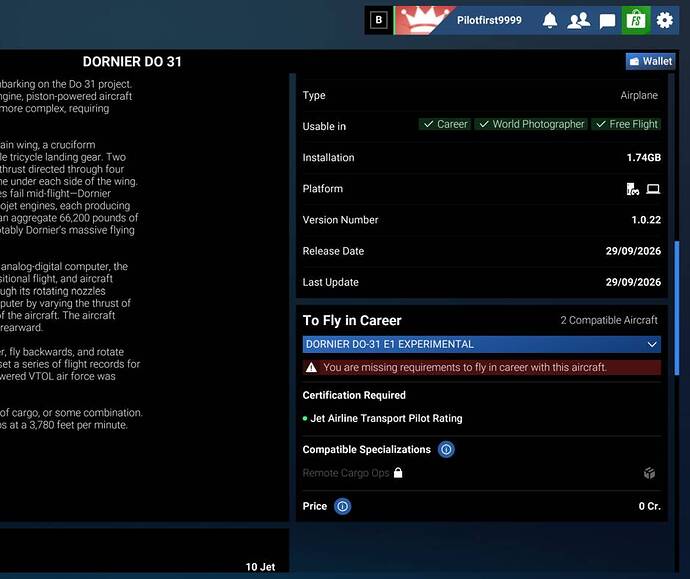690x579 pixels.
Task: Click the 2 Compatible Aircraft label
Action: tap(609, 320)
